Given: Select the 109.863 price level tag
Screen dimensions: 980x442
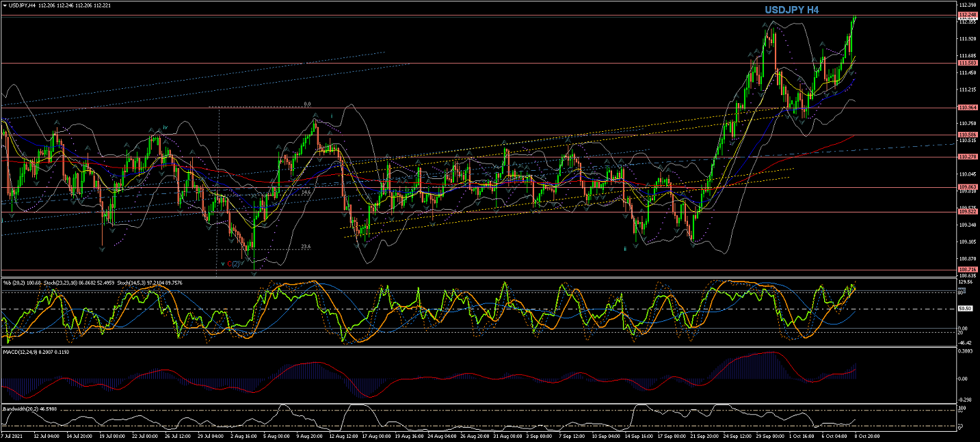Looking at the screenshot, I should tap(966, 187).
